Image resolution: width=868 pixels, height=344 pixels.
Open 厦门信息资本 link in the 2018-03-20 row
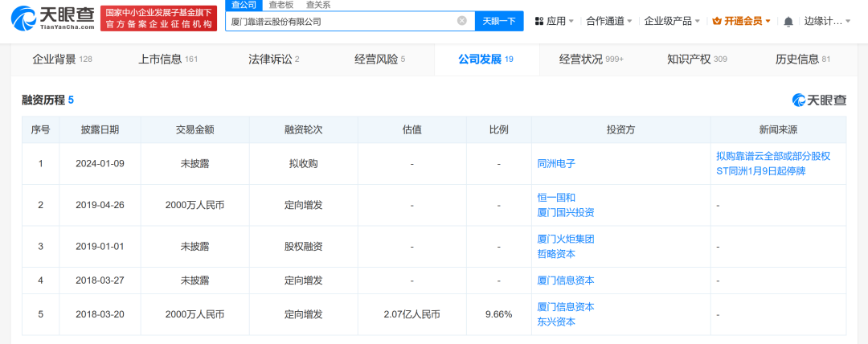(x=566, y=307)
